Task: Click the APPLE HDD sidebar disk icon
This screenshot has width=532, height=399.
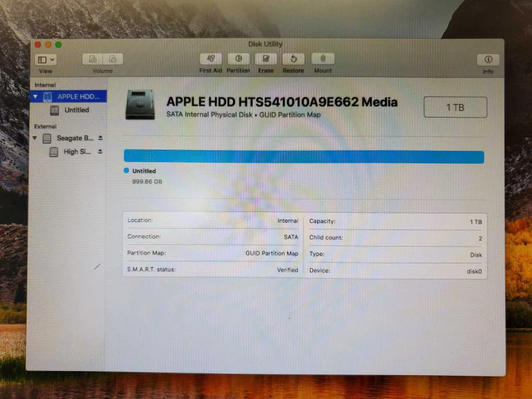Action: click(47, 96)
